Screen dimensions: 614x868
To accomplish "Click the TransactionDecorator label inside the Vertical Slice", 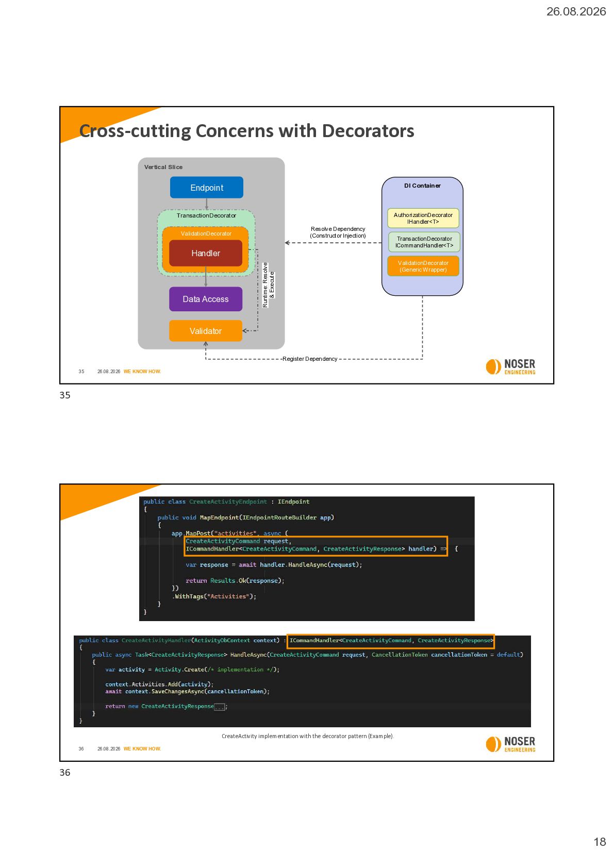I will click(206, 215).
